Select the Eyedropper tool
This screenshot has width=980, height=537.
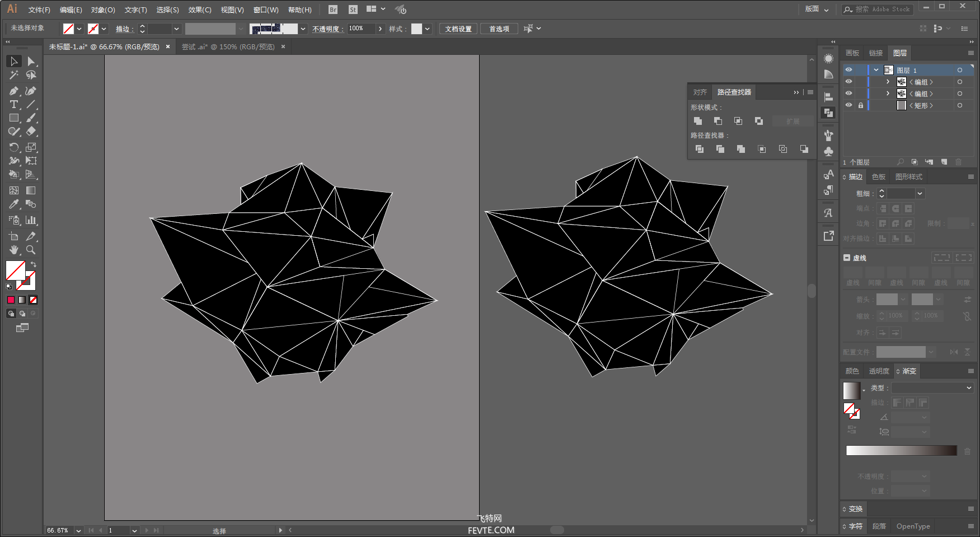(x=14, y=204)
